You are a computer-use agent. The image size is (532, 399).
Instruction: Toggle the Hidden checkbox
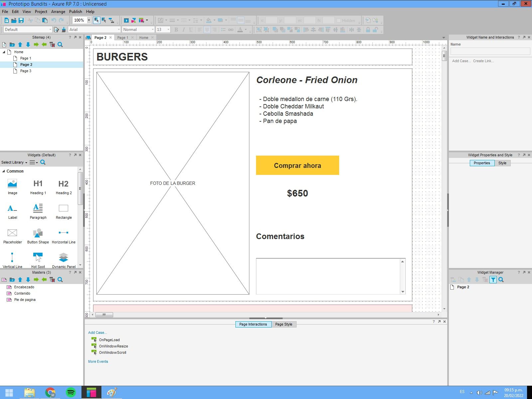(x=338, y=20)
